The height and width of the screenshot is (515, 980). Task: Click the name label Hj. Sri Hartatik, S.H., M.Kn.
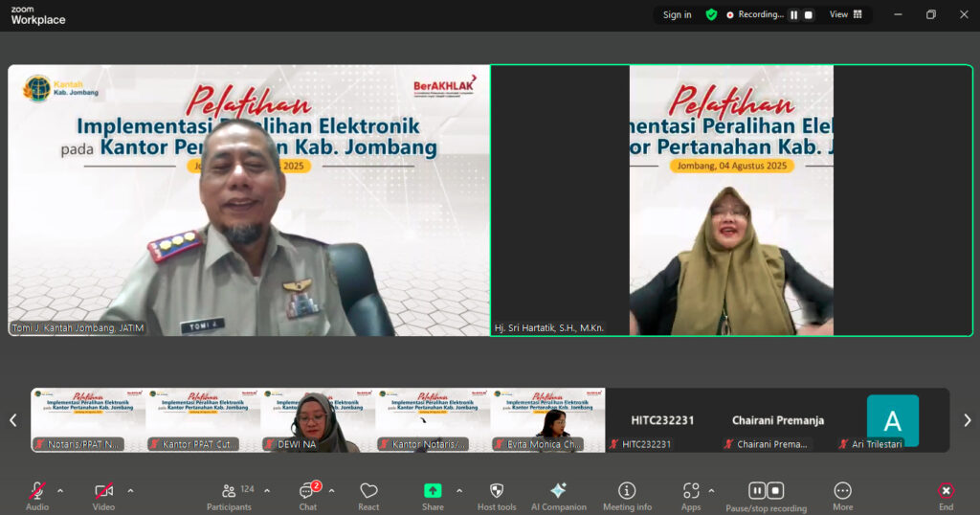pyautogui.click(x=548, y=328)
